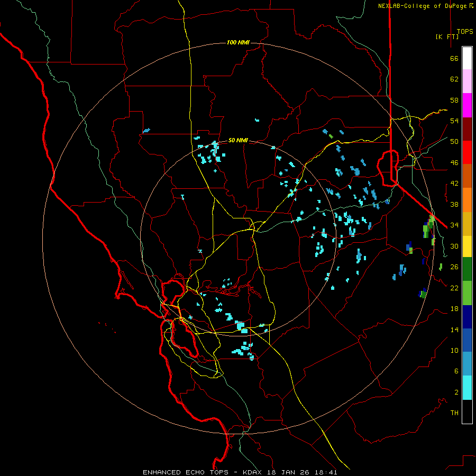Pick the cyan band at legend bottom
The width and height of the screenshot is (476, 476).
click(x=467, y=388)
